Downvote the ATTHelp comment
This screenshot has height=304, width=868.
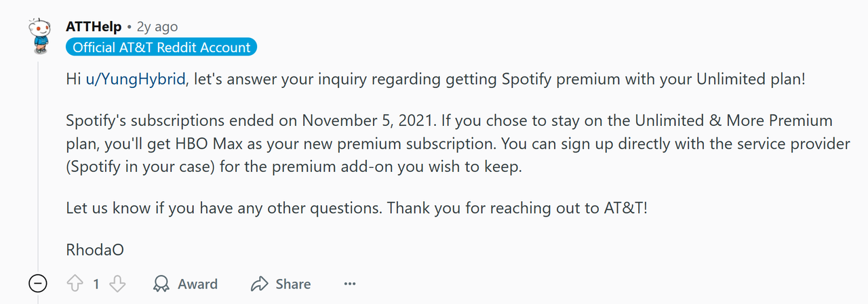pos(117,284)
